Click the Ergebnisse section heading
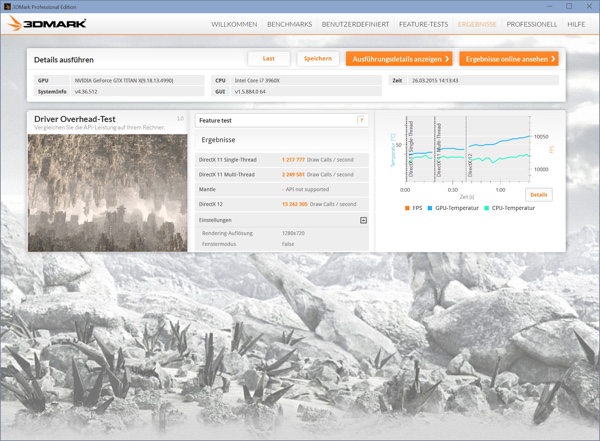 coord(218,140)
